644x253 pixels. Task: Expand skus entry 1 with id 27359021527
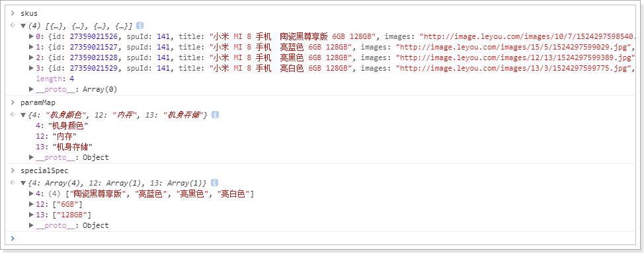point(32,47)
